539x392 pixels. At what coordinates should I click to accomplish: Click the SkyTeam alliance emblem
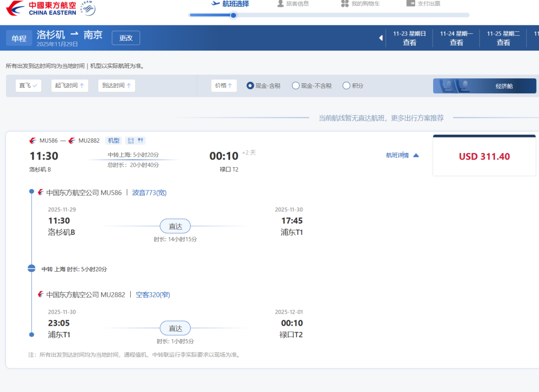pyautogui.click(x=88, y=8)
